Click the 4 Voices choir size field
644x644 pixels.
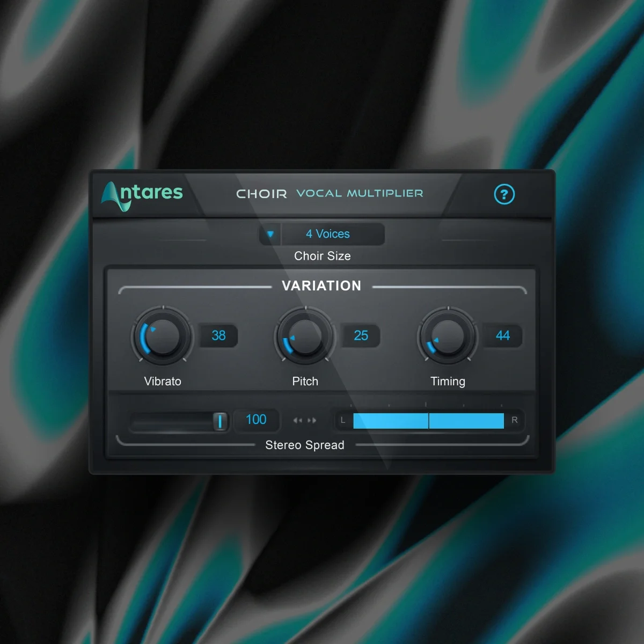coord(333,234)
